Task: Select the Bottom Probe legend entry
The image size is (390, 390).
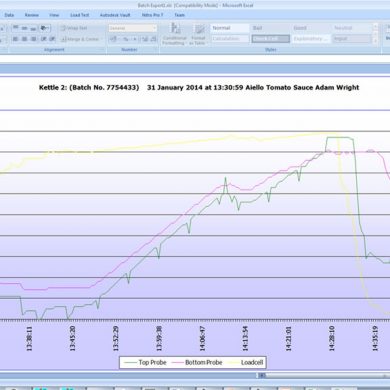Action: click(x=197, y=362)
